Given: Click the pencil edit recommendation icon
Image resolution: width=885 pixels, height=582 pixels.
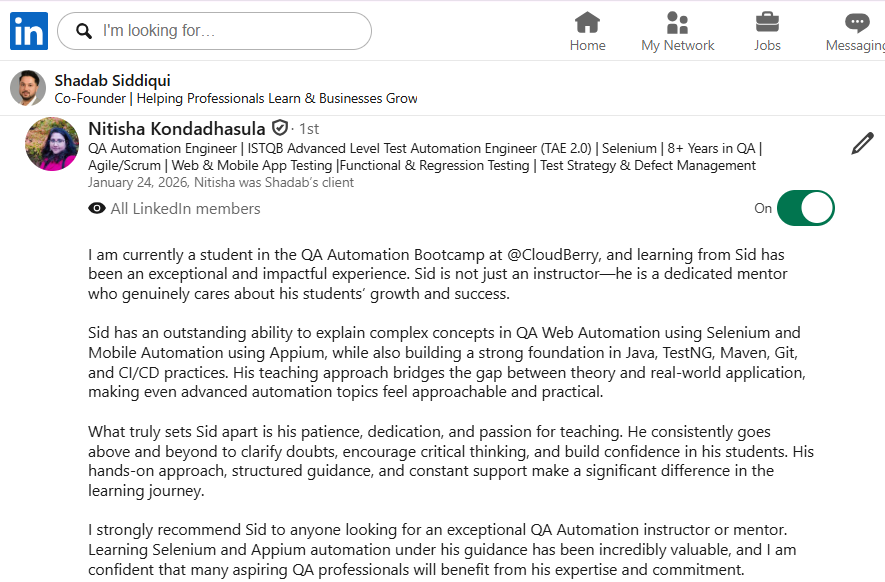Looking at the screenshot, I should (x=862, y=144).
